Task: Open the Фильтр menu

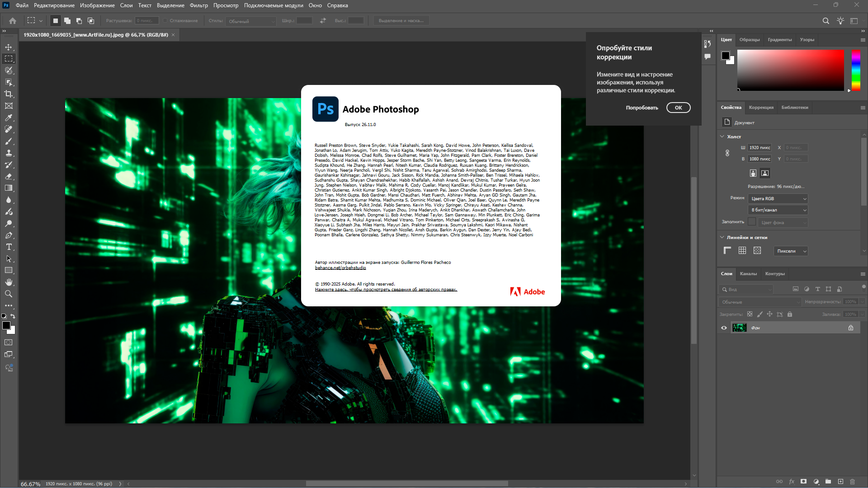Action: (198, 5)
